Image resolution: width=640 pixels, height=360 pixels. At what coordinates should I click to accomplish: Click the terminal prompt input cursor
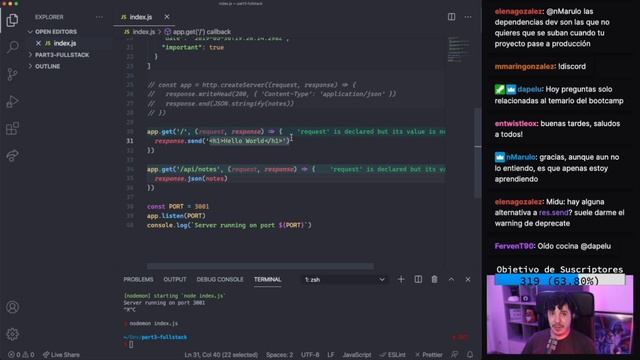point(131,344)
